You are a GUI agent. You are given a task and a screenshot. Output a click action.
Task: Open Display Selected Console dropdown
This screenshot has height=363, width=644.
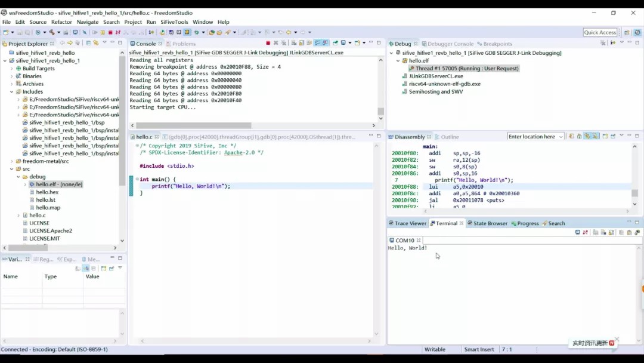(349, 43)
